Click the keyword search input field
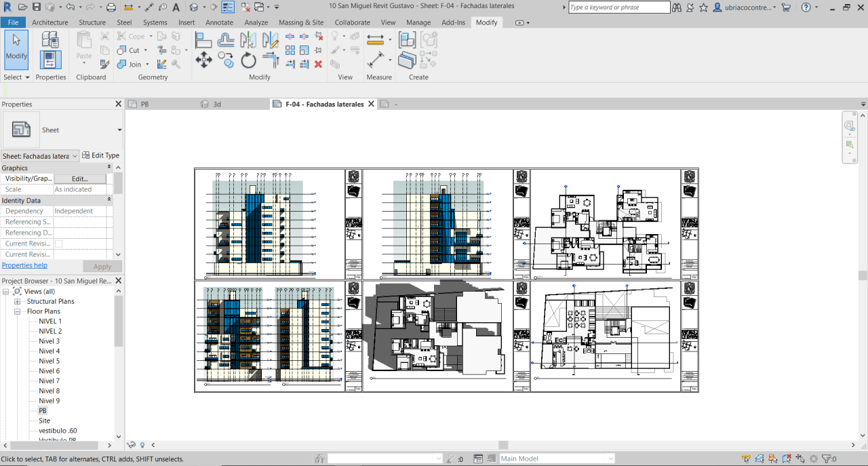Viewport: 868px width, 466px height. point(619,7)
